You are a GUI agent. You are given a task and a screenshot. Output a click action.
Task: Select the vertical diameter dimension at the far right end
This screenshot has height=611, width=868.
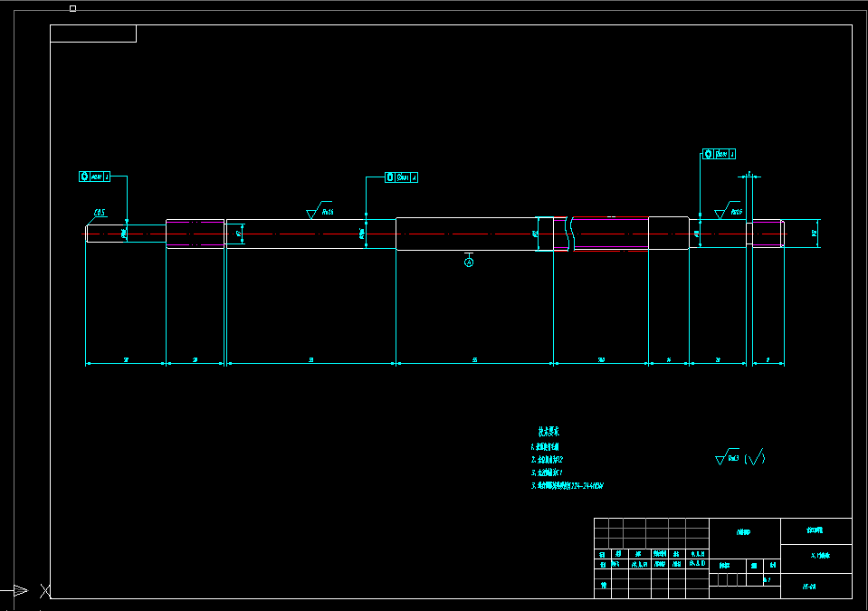tap(816, 233)
